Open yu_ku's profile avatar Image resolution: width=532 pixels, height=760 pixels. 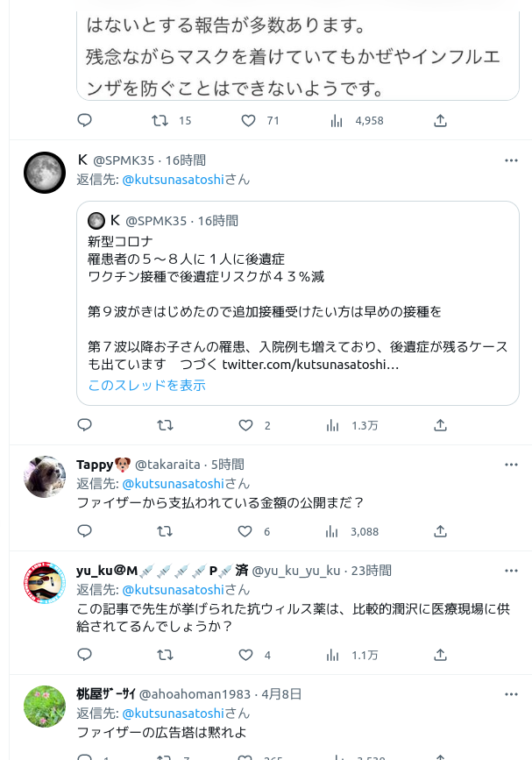click(x=45, y=583)
